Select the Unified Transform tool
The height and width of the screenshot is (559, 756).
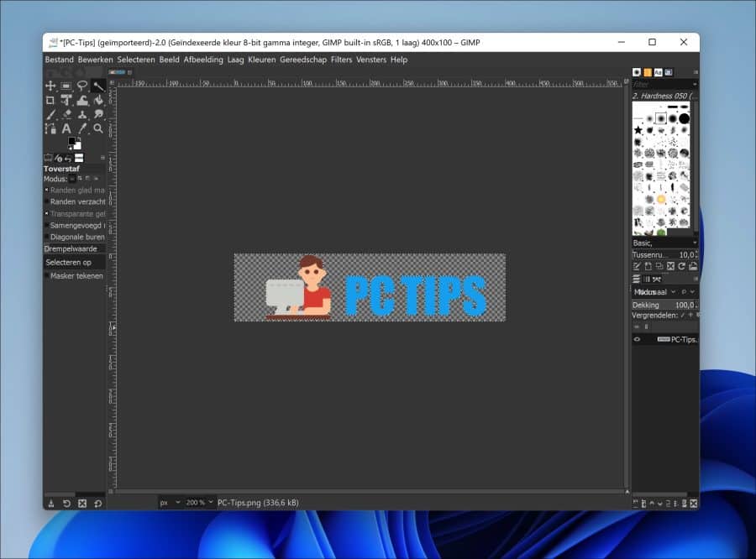click(66, 100)
